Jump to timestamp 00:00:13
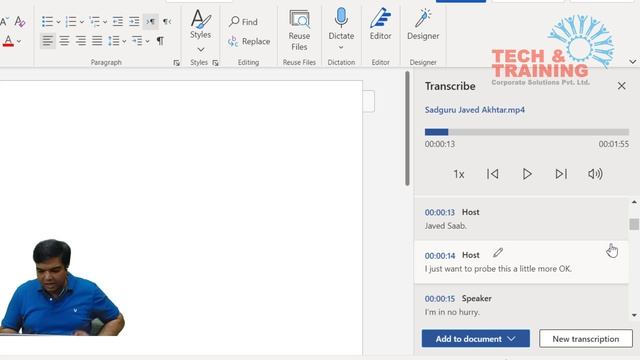The height and width of the screenshot is (360, 640). click(440, 212)
